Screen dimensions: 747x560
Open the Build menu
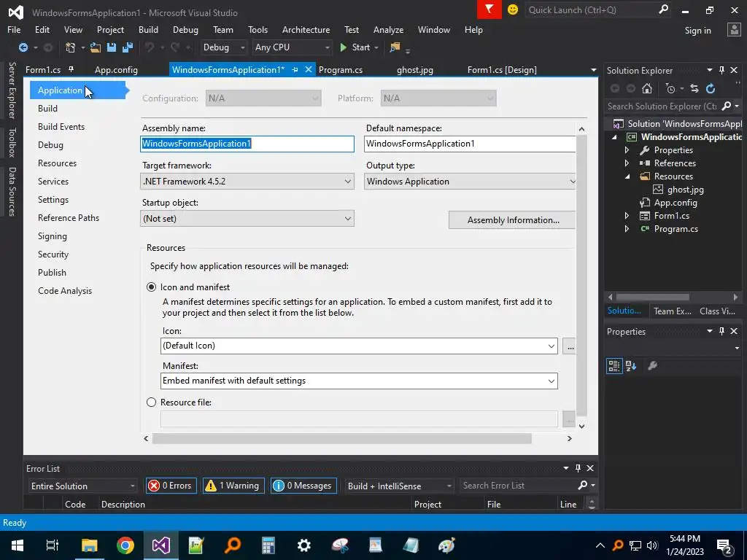[148, 29]
